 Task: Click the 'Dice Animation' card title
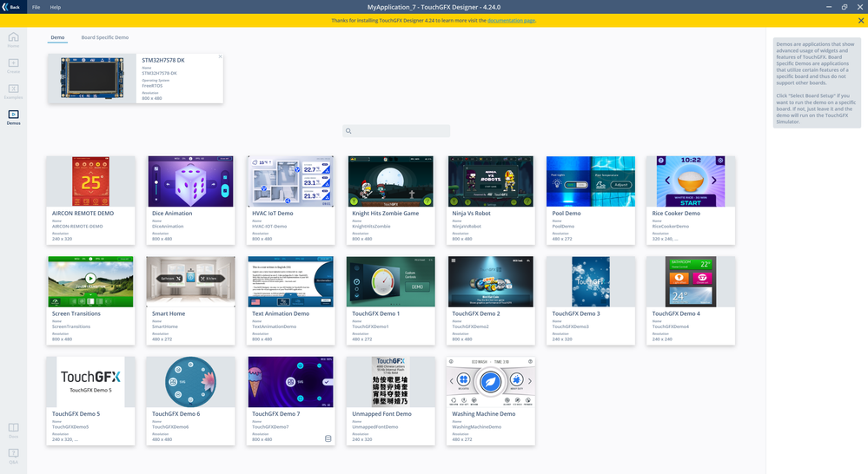[x=172, y=214]
